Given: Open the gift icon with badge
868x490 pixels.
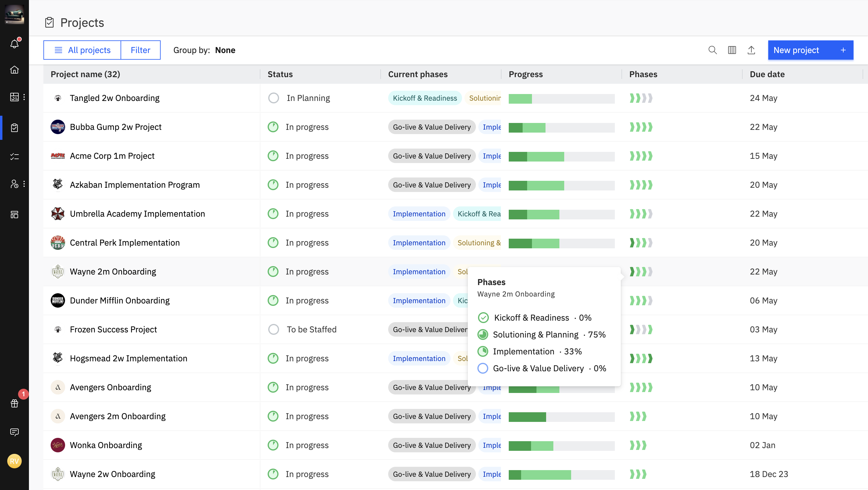Looking at the screenshot, I should coord(14,403).
